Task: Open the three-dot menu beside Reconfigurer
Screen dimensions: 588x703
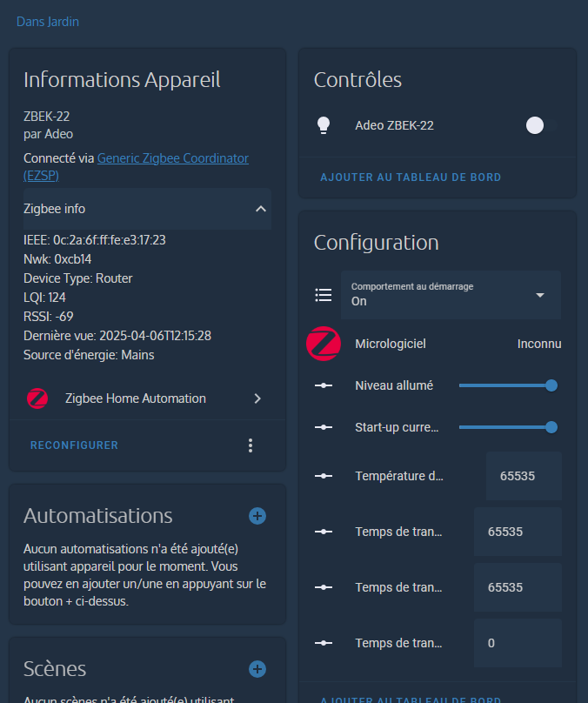Action: [x=251, y=445]
